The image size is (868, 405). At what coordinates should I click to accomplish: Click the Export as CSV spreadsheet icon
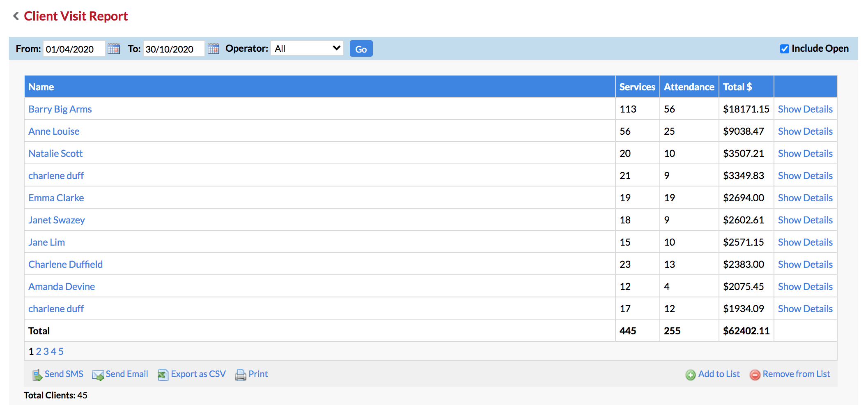[x=163, y=375]
